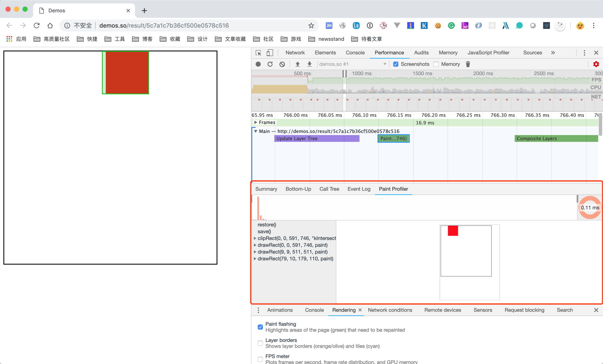Open capture settings red gear icon

pyautogui.click(x=596, y=64)
